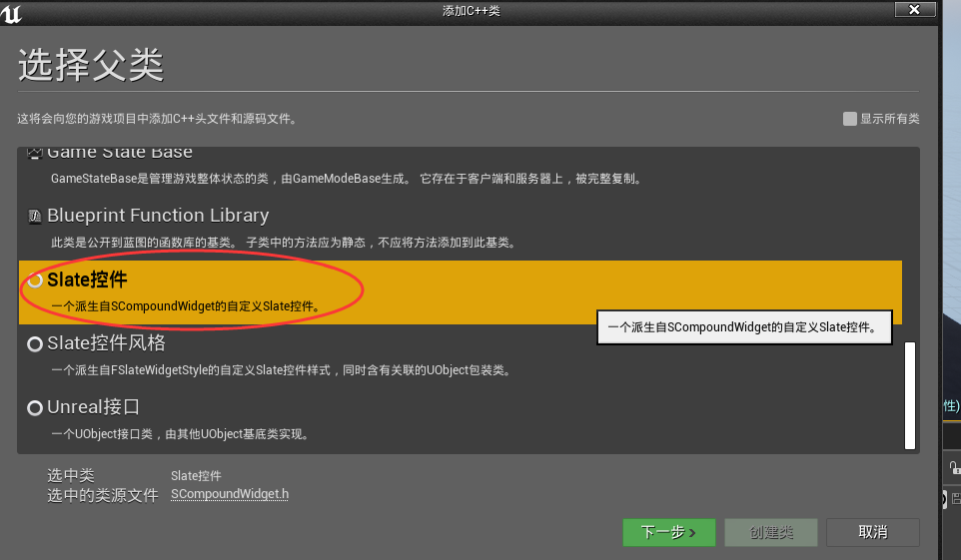961x560 pixels.
Task: Click the 下一步 next button
Action: [x=668, y=532]
